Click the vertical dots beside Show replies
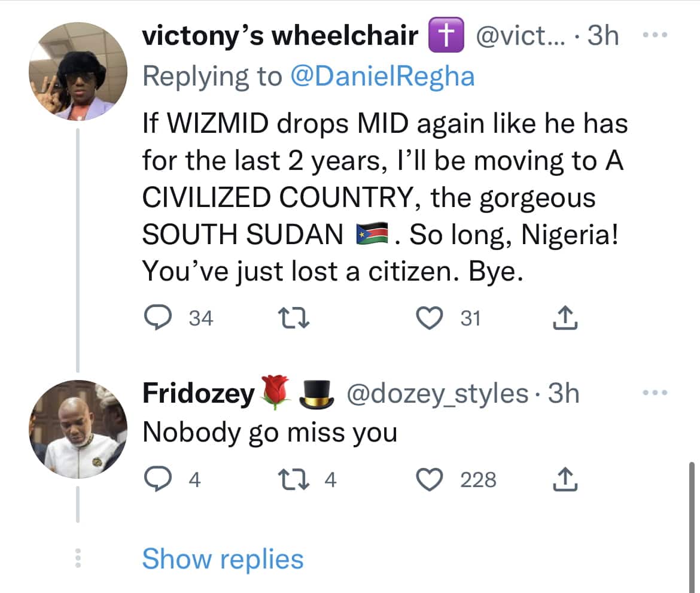700x593 pixels. tap(77, 559)
